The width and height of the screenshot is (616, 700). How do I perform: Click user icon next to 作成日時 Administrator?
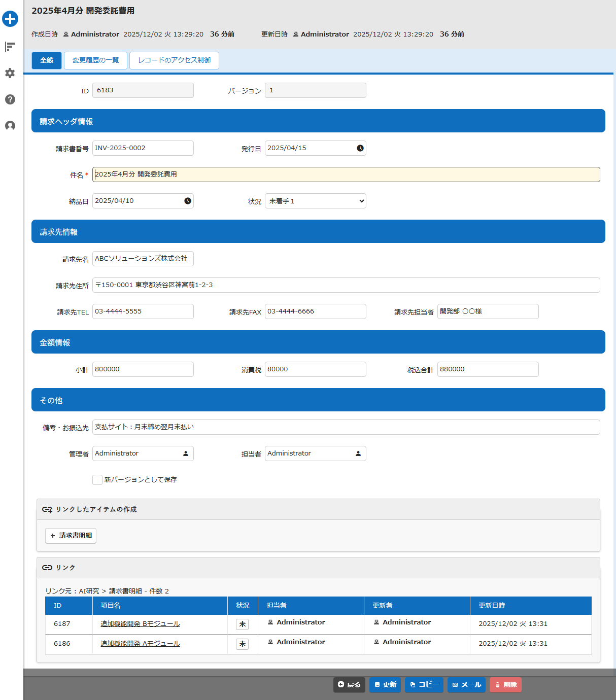pos(66,34)
